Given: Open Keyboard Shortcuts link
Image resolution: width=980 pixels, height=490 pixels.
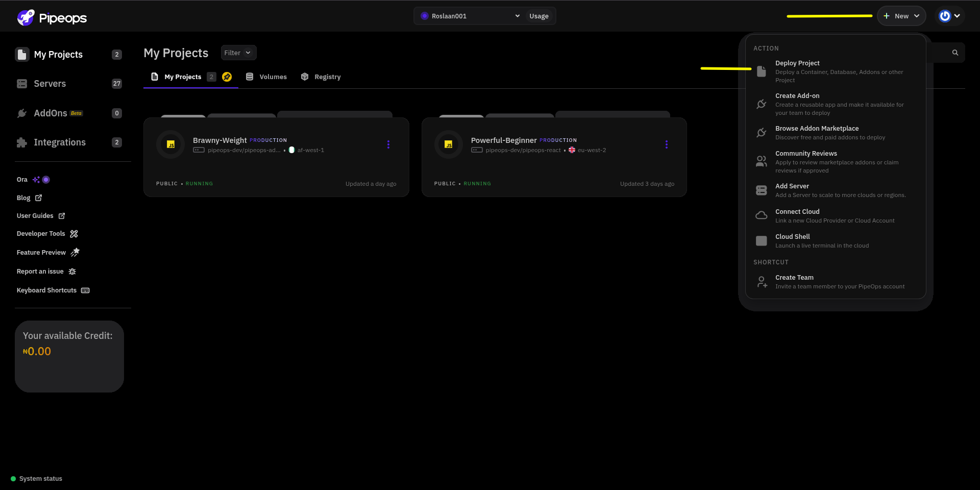Looking at the screenshot, I should pyautogui.click(x=53, y=290).
